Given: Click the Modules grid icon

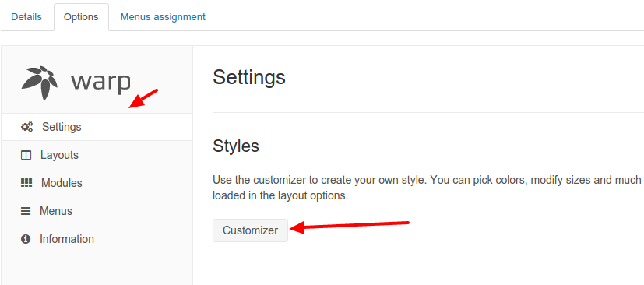Looking at the screenshot, I should click(26, 183).
